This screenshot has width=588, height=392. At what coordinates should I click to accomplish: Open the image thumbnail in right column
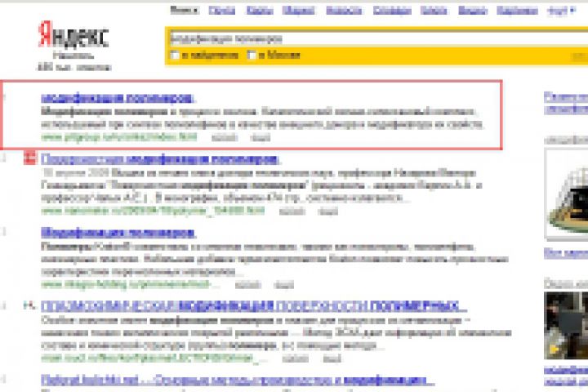[x=567, y=194]
